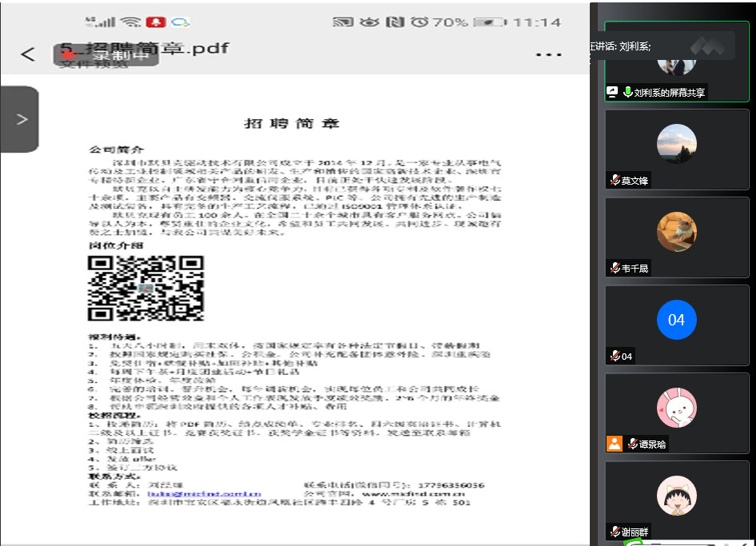
Task: Click the red microphone icon in phone status bar
Action: [155, 22]
